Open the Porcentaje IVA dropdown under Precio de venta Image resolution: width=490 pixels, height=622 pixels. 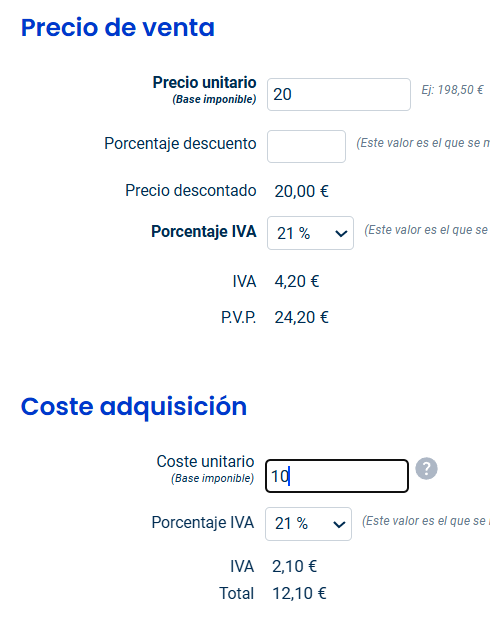point(310,233)
